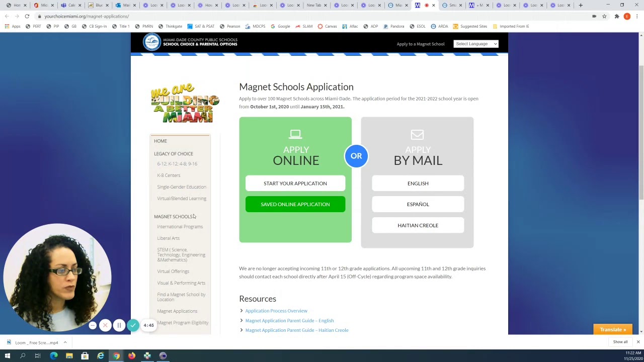Click ESPAÑOL mail application button
The height and width of the screenshot is (362, 644).
(418, 204)
